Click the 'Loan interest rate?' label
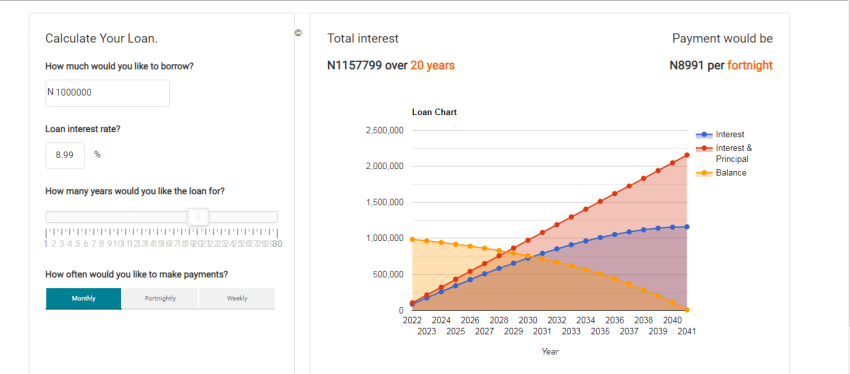The image size is (850, 374). click(x=82, y=130)
